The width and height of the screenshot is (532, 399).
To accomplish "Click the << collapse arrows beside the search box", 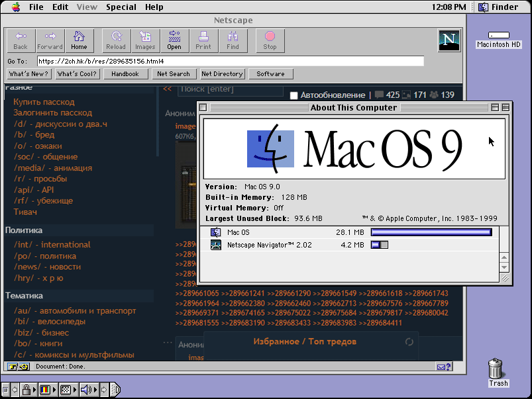I will [x=167, y=89].
